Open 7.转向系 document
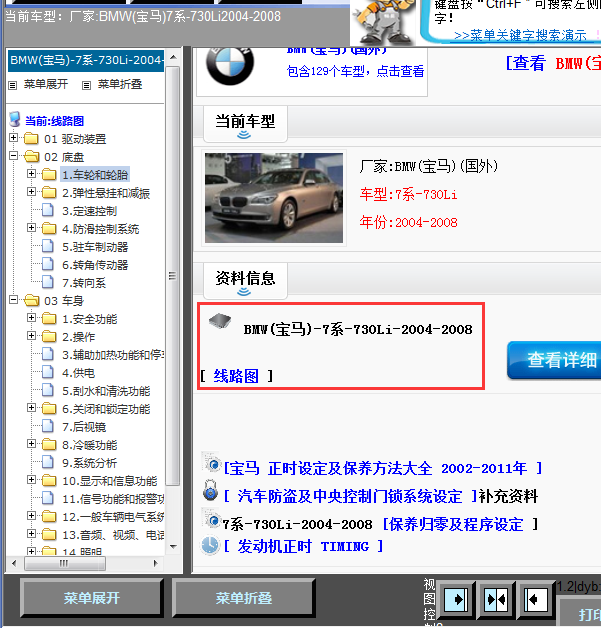This screenshot has width=601, height=628. point(84,283)
